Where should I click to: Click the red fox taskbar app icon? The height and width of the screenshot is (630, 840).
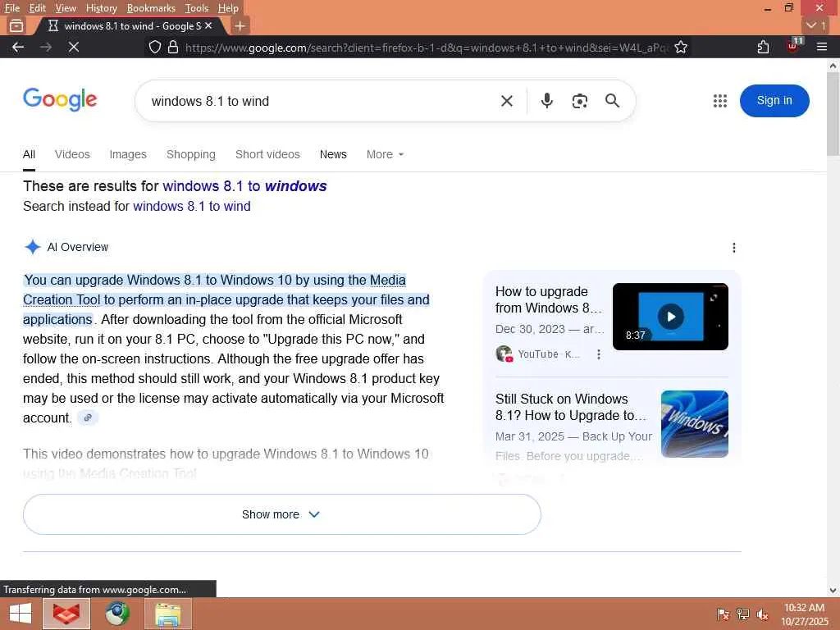point(66,614)
